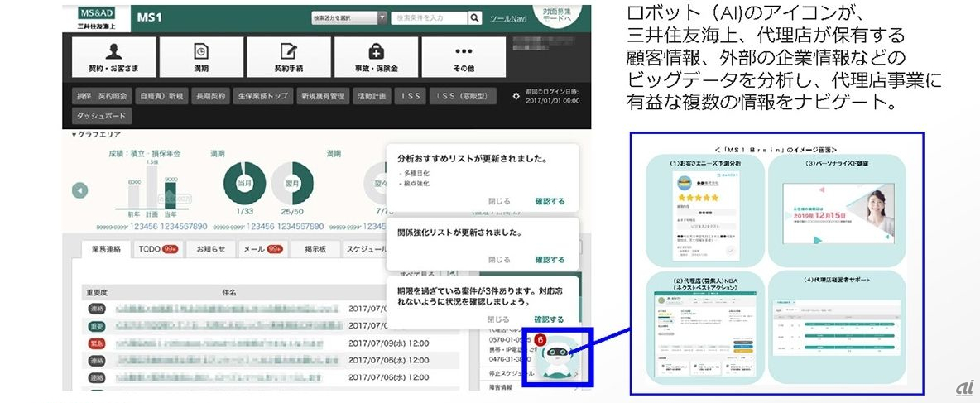Select the お知らせ tab
Screen dimensions: 980x403
click(x=210, y=249)
